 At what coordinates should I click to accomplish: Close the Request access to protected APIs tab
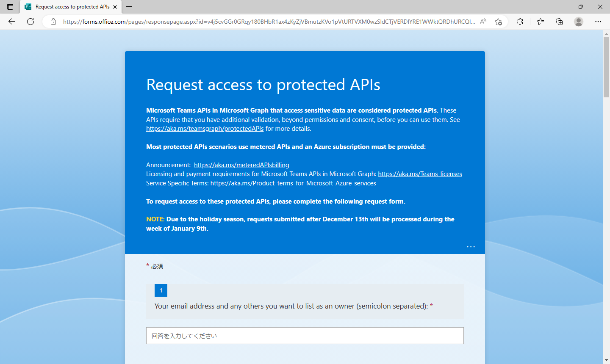[x=115, y=7]
